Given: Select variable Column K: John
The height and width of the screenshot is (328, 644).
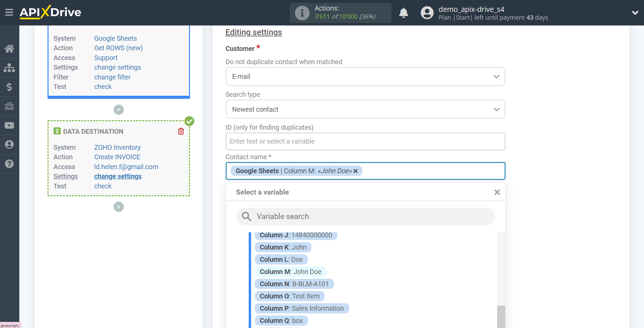Looking at the screenshot, I should pos(283,248).
